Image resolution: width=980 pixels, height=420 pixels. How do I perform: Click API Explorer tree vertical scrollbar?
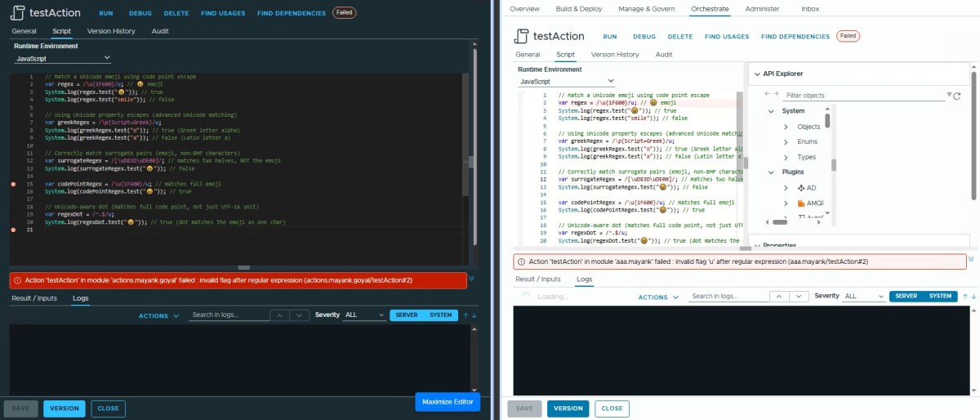coord(827,120)
